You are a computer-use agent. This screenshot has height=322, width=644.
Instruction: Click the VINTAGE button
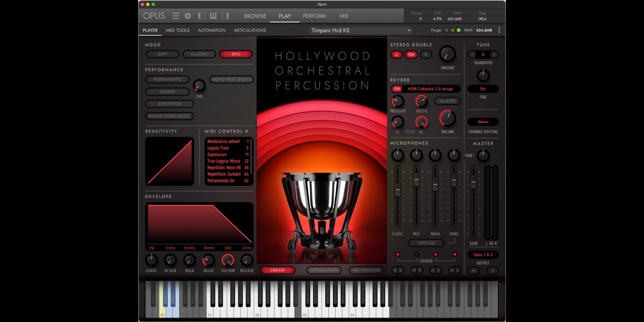(x=426, y=243)
